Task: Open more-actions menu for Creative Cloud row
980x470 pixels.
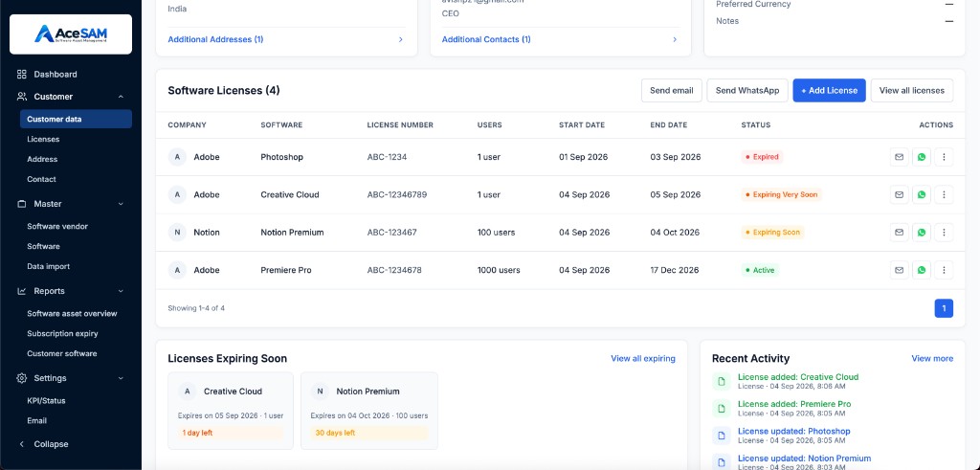Action: (944, 195)
